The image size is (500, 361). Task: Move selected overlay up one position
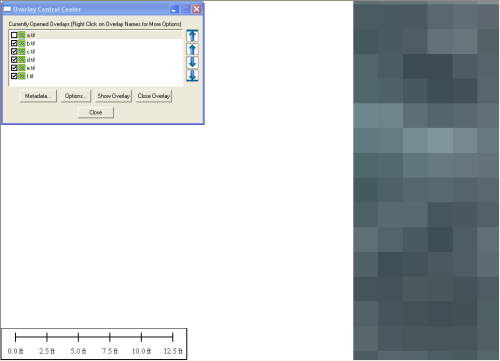192,49
